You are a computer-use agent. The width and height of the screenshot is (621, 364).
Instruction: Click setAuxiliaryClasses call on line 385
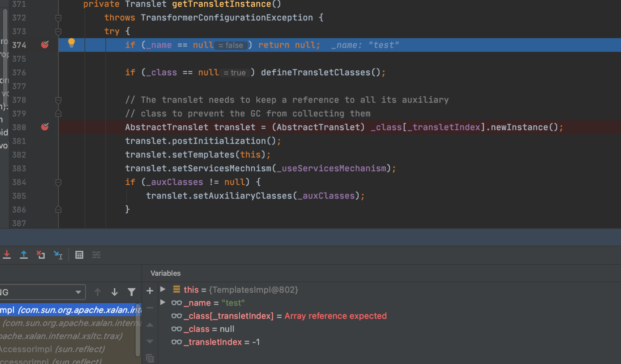[x=242, y=196]
